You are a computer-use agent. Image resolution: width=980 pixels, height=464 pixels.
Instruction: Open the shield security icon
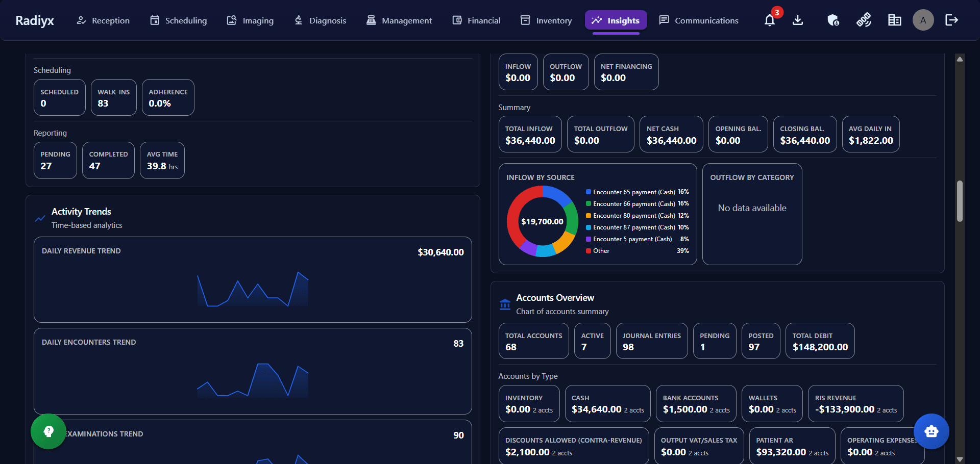833,20
